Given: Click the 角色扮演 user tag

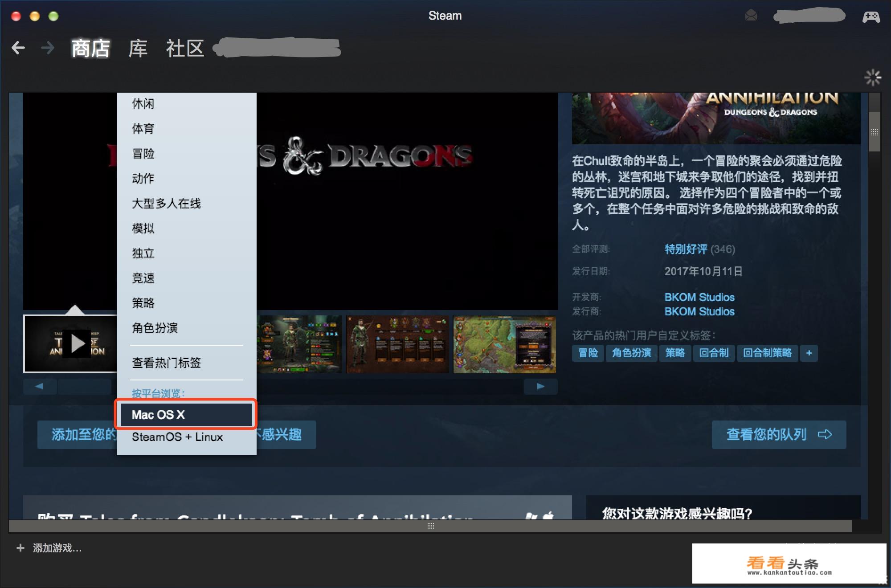Looking at the screenshot, I should pos(631,353).
